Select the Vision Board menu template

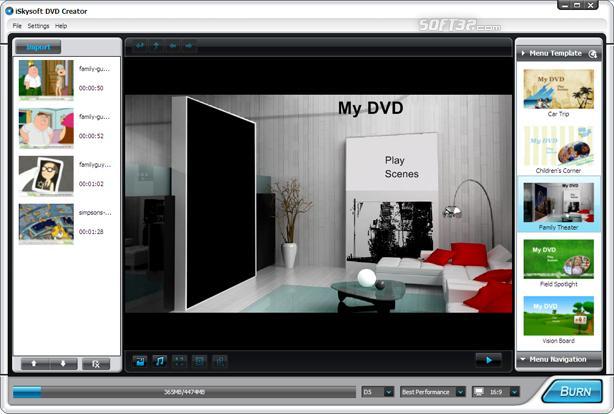[559, 316]
